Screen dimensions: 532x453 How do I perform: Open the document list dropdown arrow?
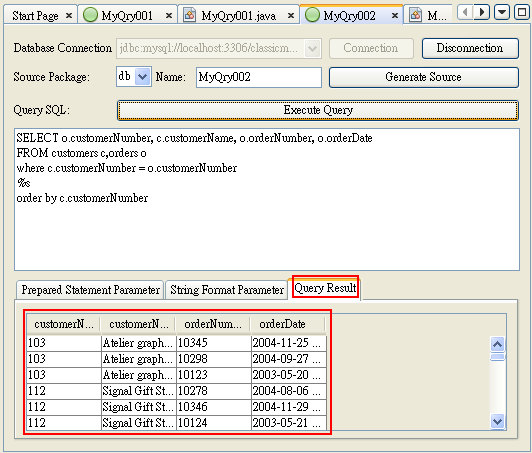(x=502, y=13)
